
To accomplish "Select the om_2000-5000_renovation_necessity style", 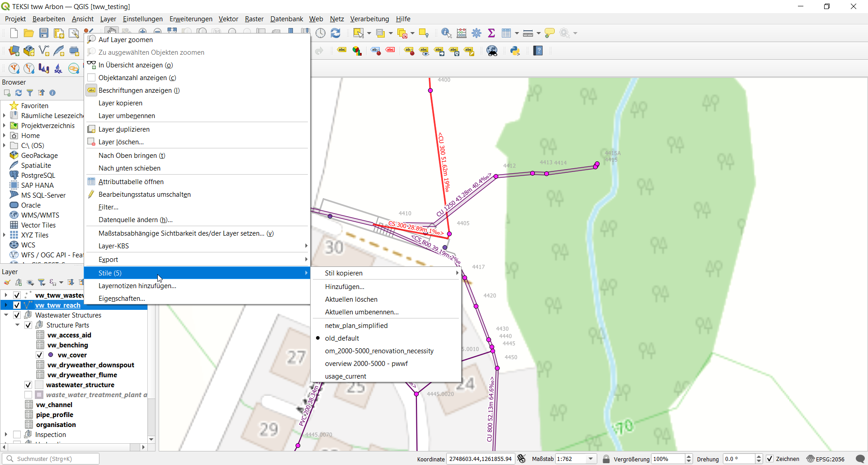I will (386, 351).
